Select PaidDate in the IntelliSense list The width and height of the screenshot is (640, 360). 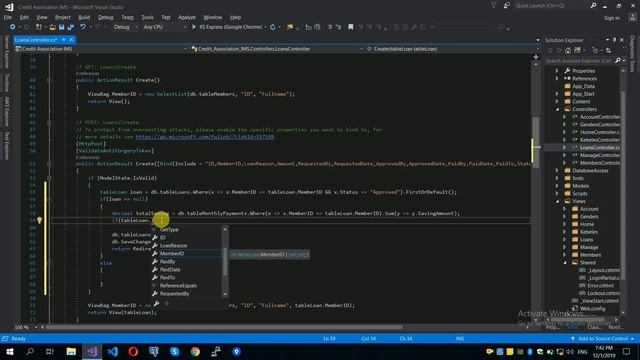point(170,269)
